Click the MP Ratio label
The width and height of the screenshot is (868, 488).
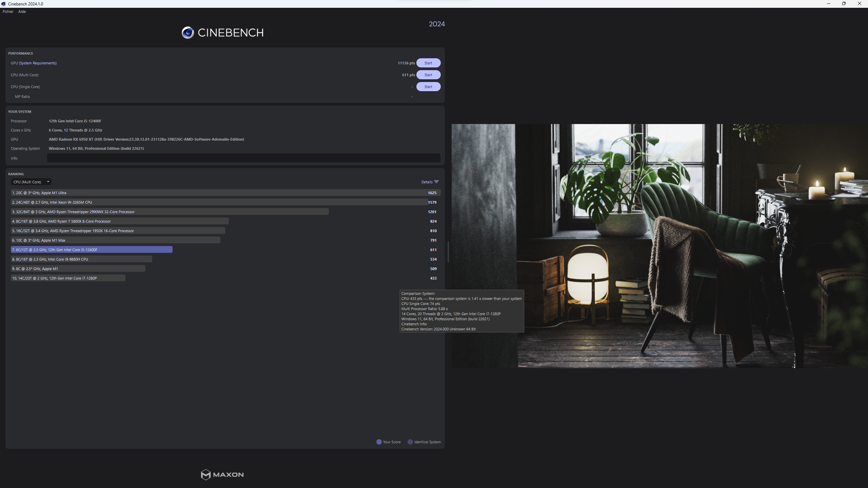[22, 97]
